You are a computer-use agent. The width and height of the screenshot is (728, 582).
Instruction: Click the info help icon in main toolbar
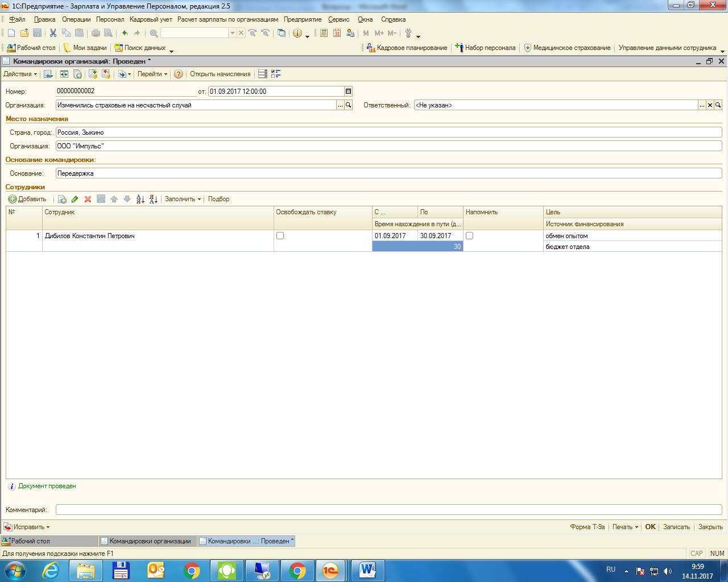coord(297,34)
